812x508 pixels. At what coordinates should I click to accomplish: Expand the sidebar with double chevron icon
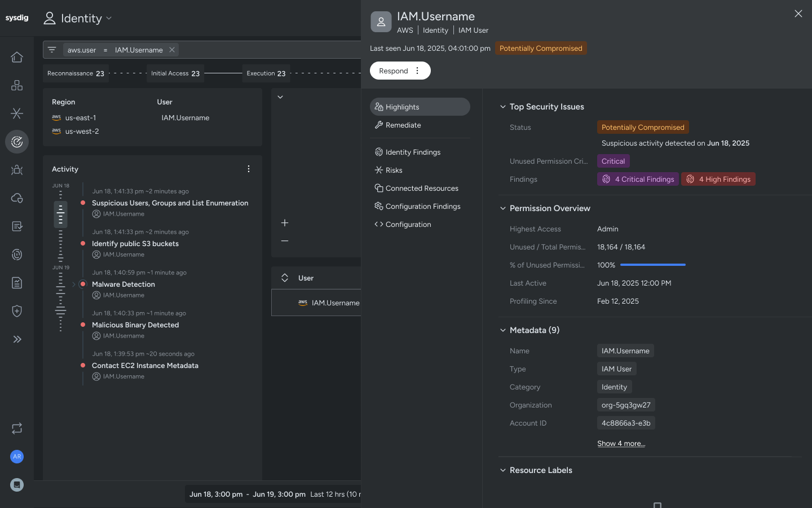pyautogui.click(x=17, y=339)
